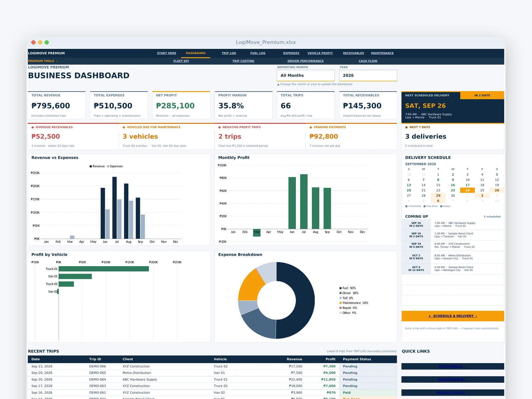532x399 pixels.
Task: Go to the EXPENSES tab
Action: (x=291, y=53)
